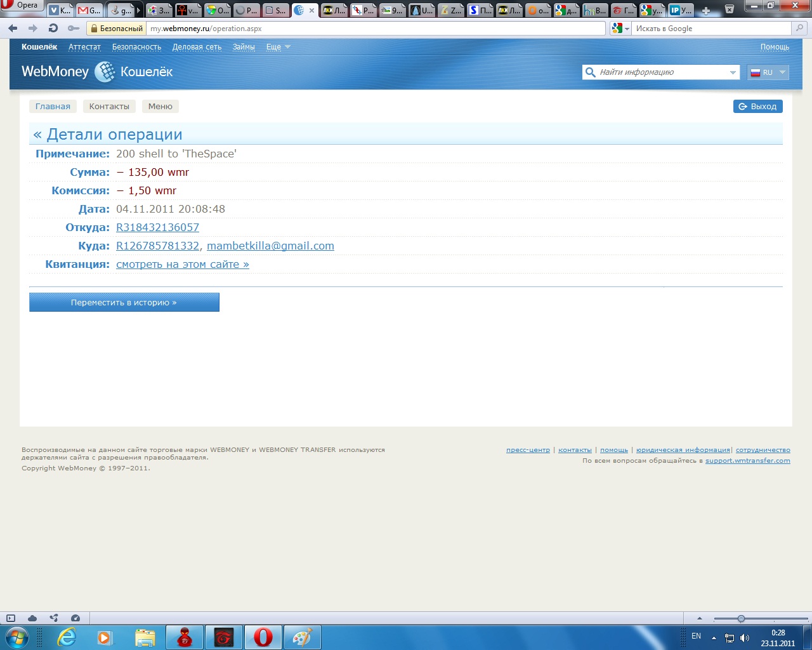
Task: Switch to the tab labeled Z
Action: point(452,11)
